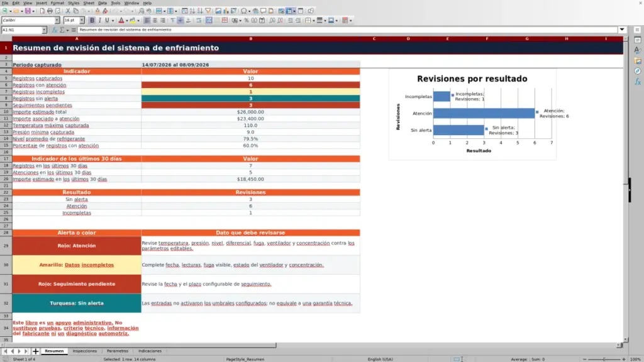Open the Conditional Formatting dropdown arrow

pyautogui.click(x=350, y=20)
